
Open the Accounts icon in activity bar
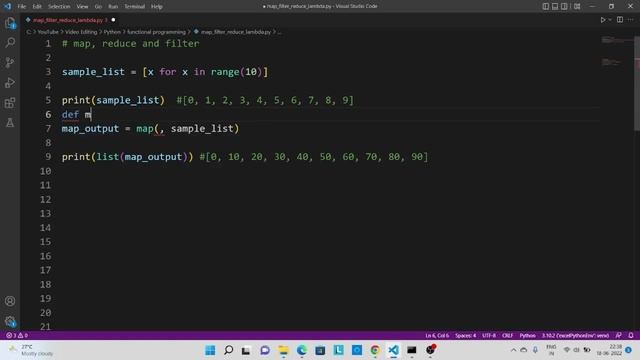tap(10, 301)
